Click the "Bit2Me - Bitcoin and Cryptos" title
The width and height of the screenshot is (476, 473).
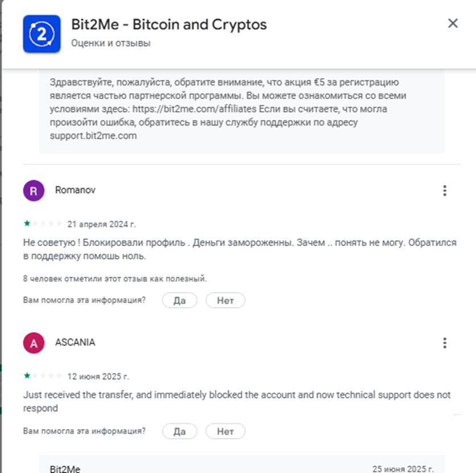[169, 25]
